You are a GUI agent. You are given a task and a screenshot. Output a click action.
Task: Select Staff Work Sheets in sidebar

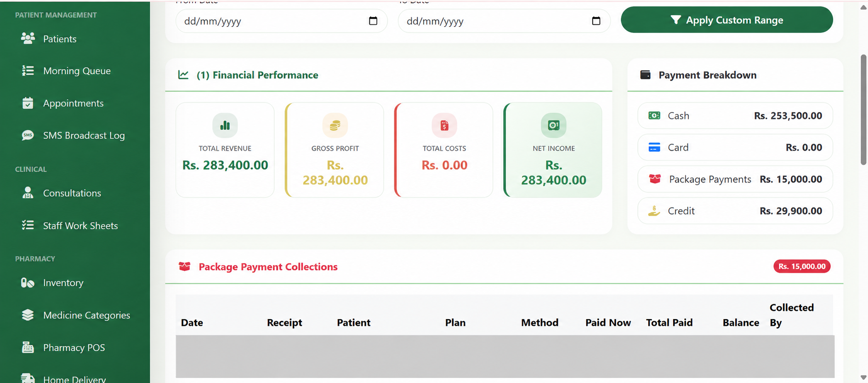pos(80,225)
